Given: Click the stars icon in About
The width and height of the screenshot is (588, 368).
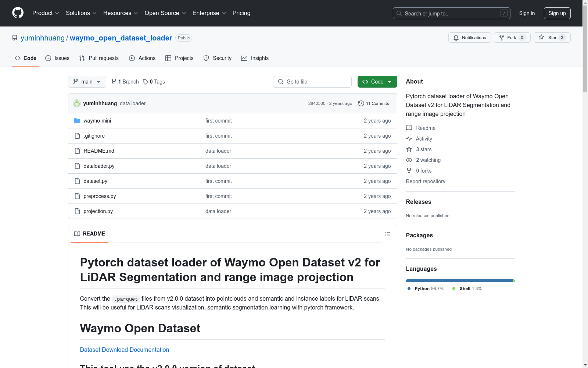Looking at the screenshot, I should point(409,149).
